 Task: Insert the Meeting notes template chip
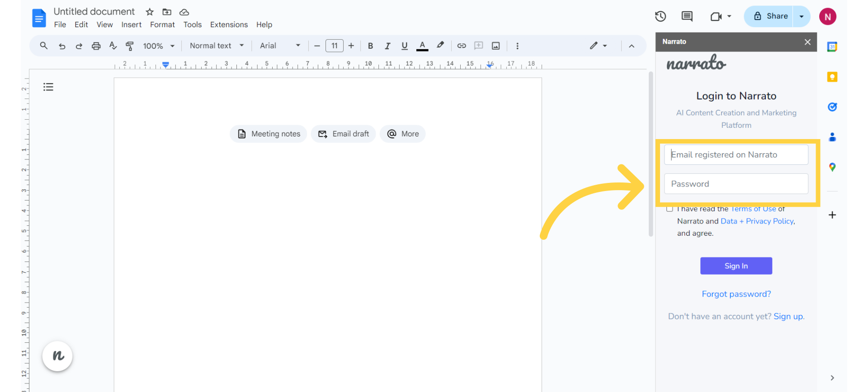(x=269, y=134)
